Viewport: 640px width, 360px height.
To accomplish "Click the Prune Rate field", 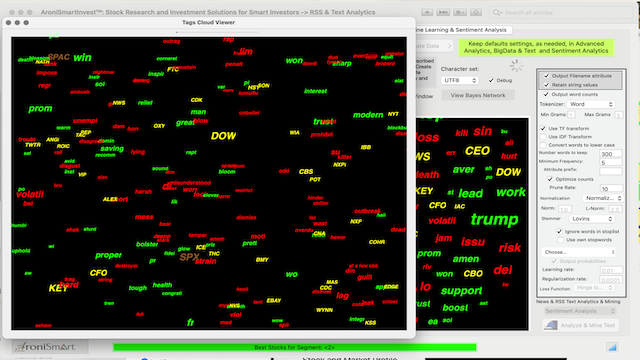I will tap(611, 189).
